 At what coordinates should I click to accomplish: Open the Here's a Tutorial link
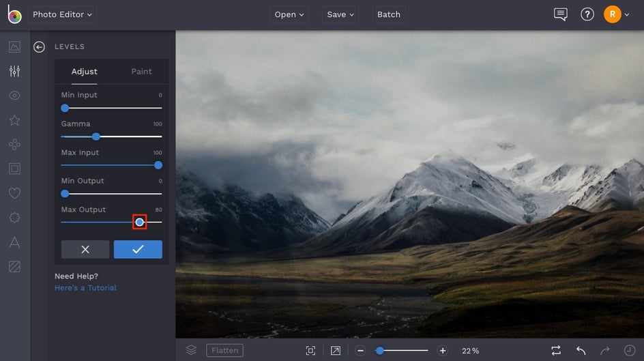click(x=85, y=288)
